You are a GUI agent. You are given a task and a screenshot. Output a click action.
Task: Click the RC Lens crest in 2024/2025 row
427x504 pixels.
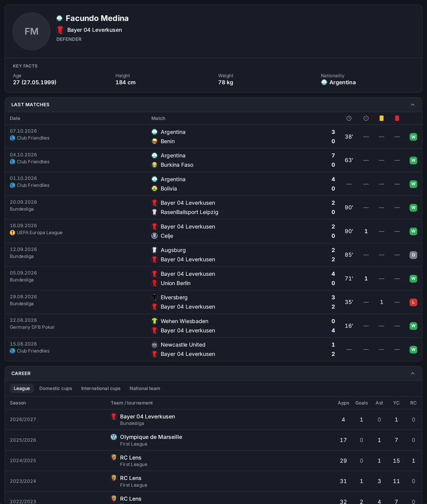tap(114, 457)
